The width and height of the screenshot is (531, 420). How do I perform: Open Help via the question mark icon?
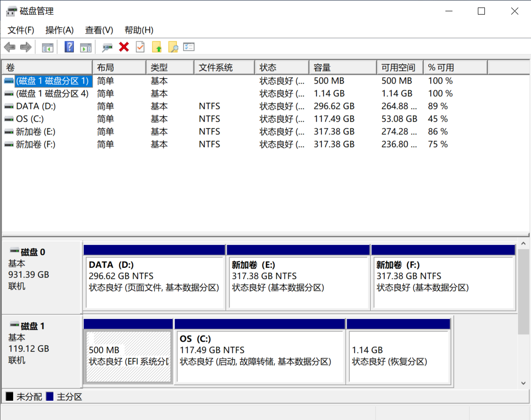coord(69,47)
